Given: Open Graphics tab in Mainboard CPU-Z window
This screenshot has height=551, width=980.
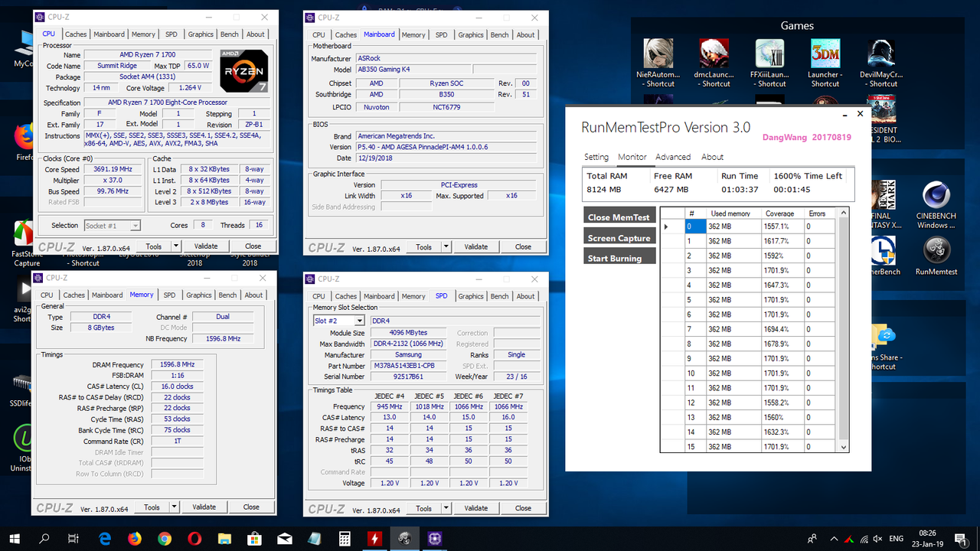Looking at the screenshot, I should point(471,34).
